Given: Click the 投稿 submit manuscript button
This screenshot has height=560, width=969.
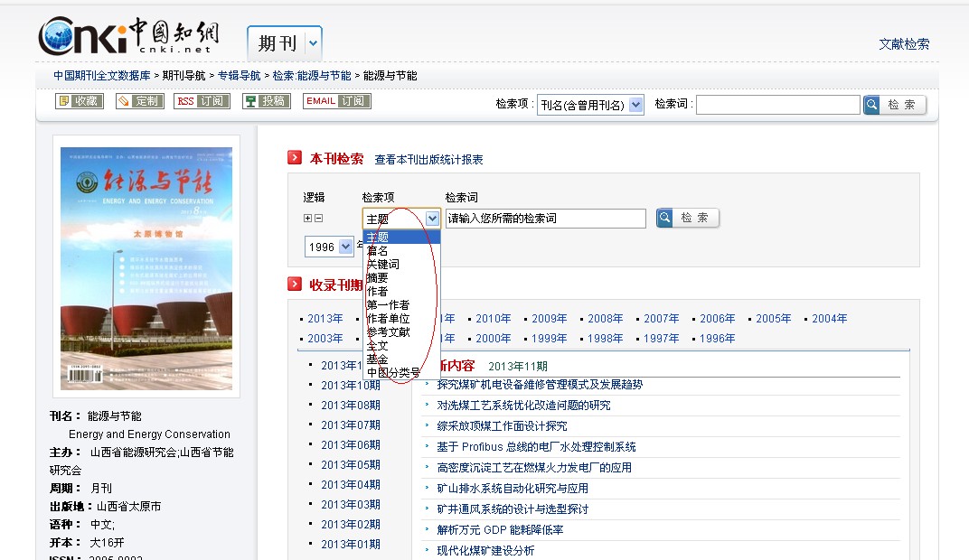Looking at the screenshot, I should coord(266,100).
